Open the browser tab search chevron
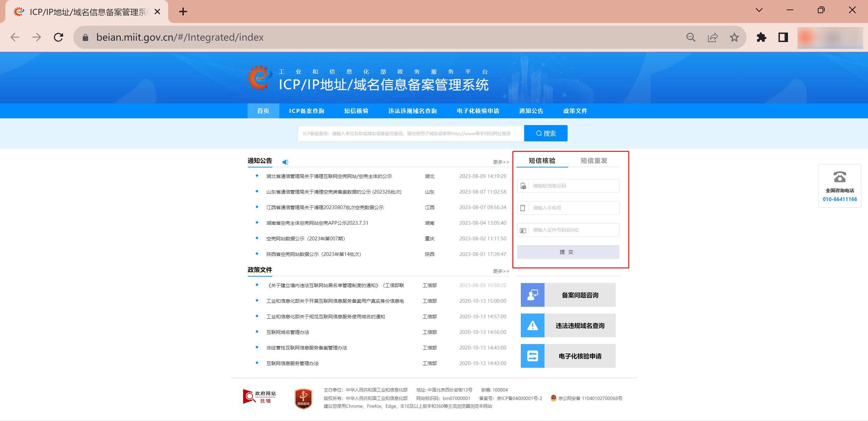This screenshot has width=868, height=421. click(759, 10)
